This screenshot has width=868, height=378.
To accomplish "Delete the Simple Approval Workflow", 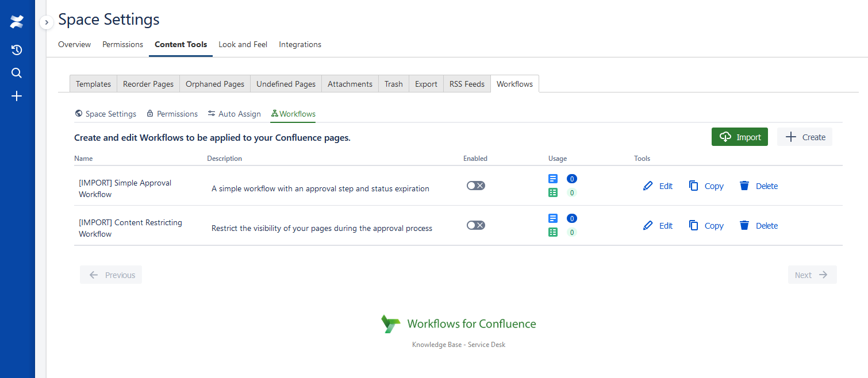I will (759, 186).
